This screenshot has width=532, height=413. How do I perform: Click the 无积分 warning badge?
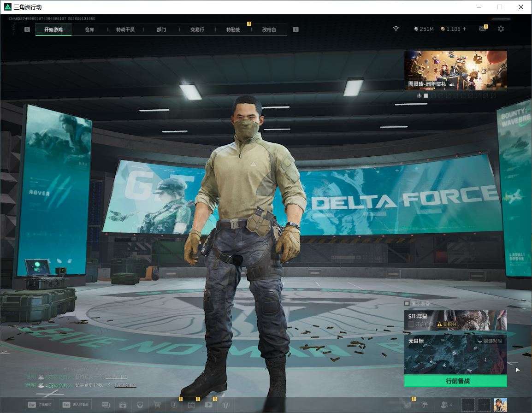point(447,324)
